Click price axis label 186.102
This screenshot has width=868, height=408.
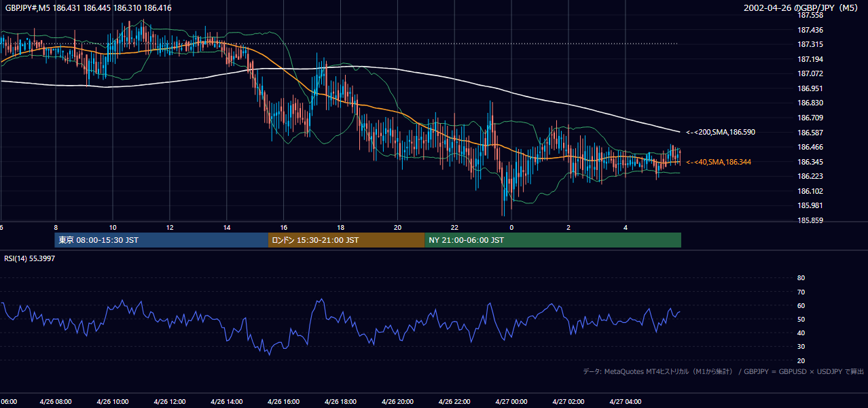[x=810, y=191]
